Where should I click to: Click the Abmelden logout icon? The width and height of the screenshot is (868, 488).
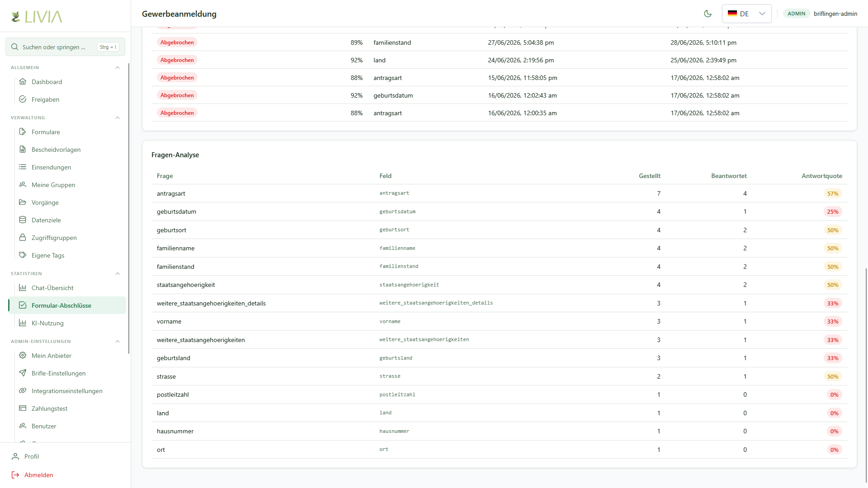tap(15, 475)
